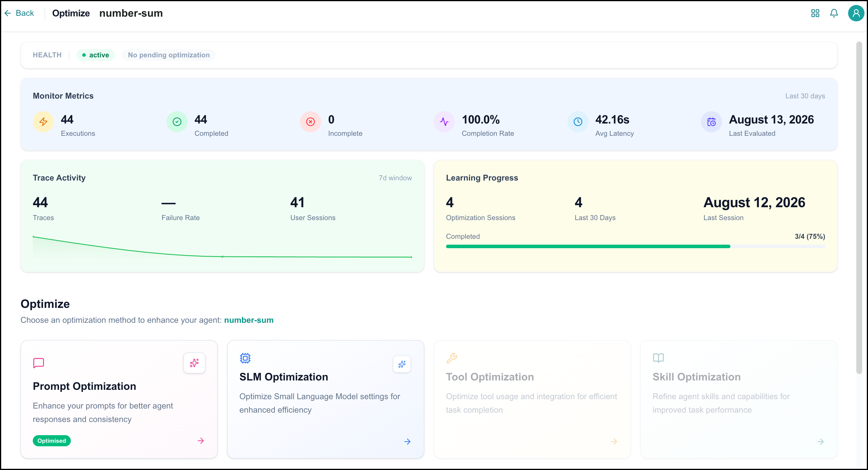The width and height of the screenshot is (868, 470).
Task: Open the grid apps icon in header
Action: click(815, 13)
